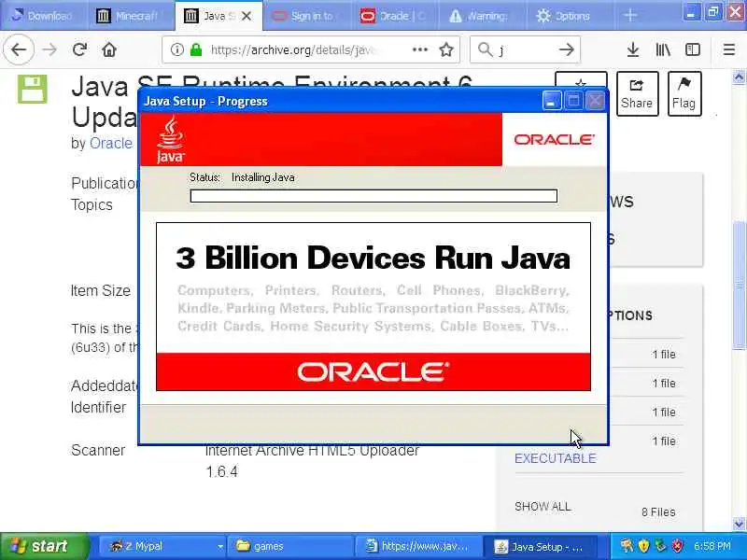Image resolution: width=747 pixels, height=560 pixels.
Task: Click the Java logo in setup header
Action: 171,140
